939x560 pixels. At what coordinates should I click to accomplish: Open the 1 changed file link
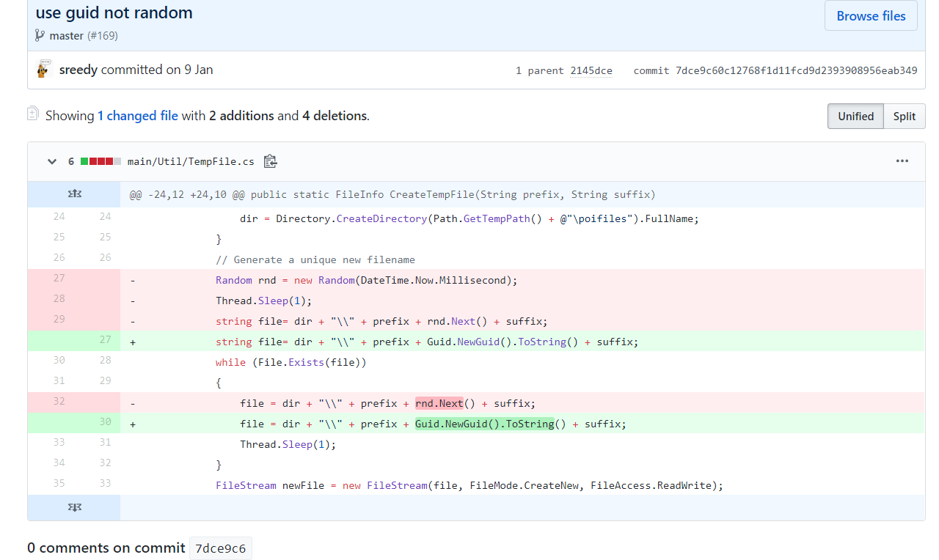(x=138, y=116)
